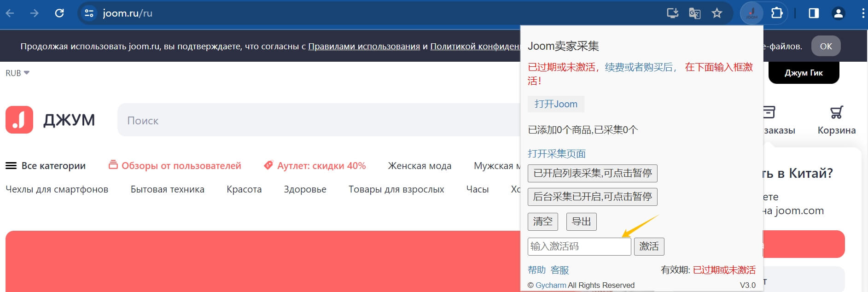Pause background collection via 后台采集已开启 button
868x292 pixels.
coord(593,197)
